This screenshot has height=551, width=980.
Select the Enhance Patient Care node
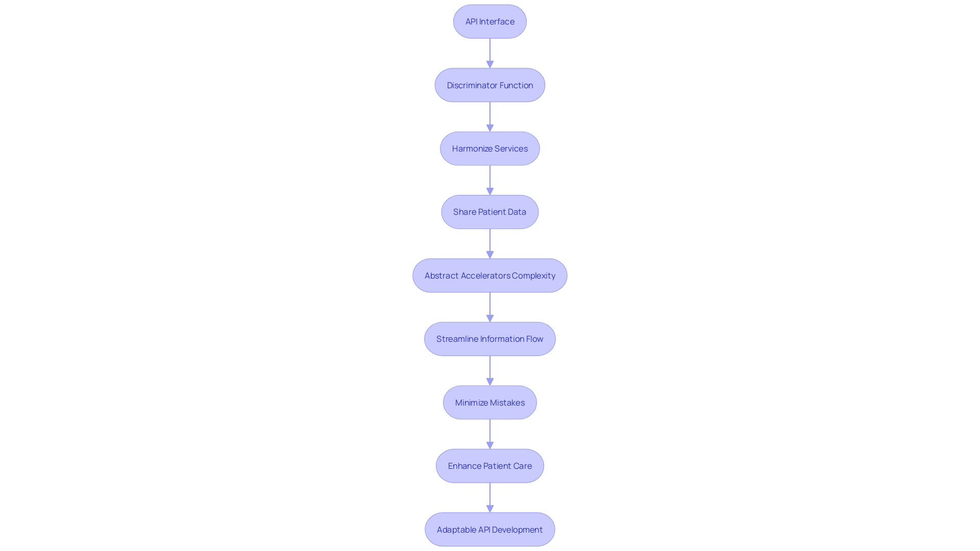[490, 466]
